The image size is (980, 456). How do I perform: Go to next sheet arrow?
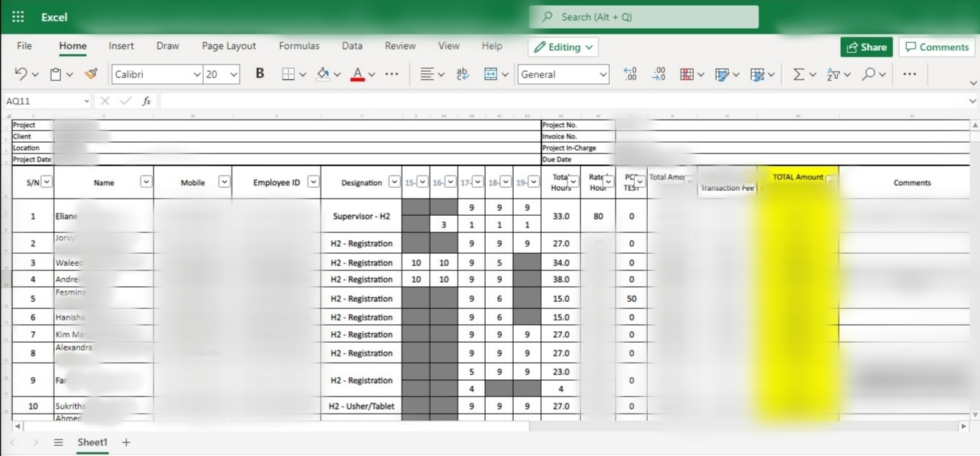click(35, 442)
